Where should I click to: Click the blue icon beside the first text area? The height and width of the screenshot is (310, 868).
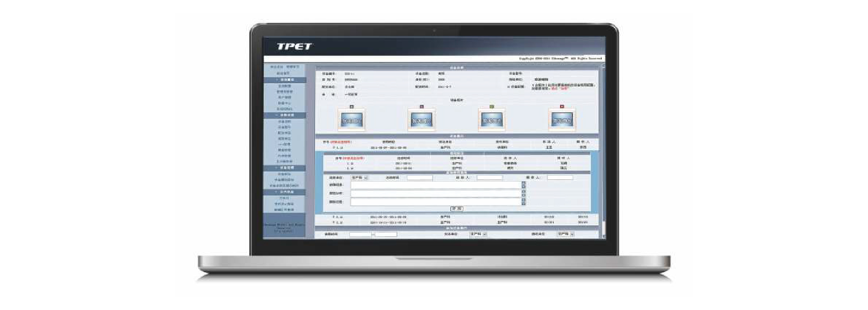coord(524,185)
